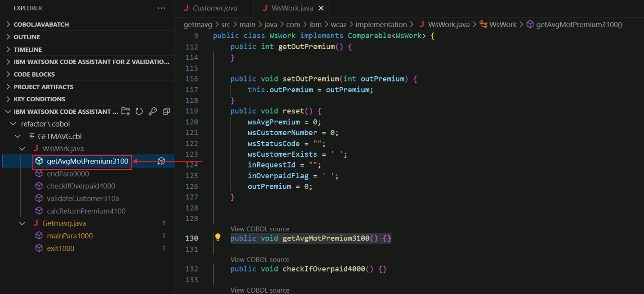Expand the COBOLJAVABATCH section
This screenshot has width=644, height=294.
click(x=8, y=24)
